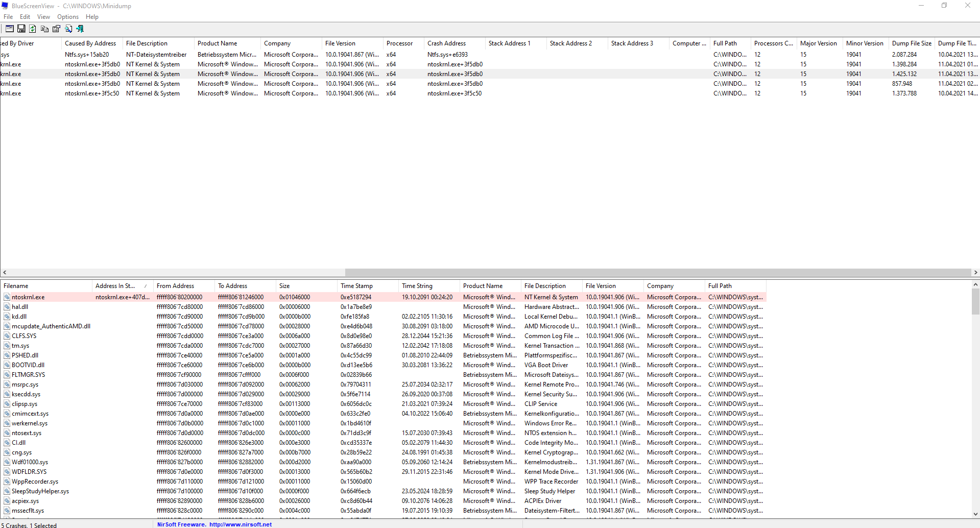
Task: Click the file icon beside clipsp.sys
Action: coord(7,404)
